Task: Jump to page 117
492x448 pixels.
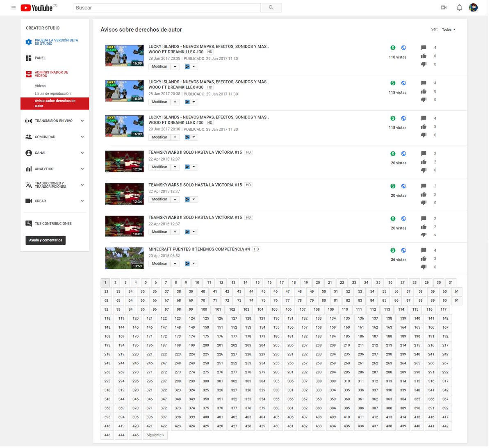Action: click(443, 309)
